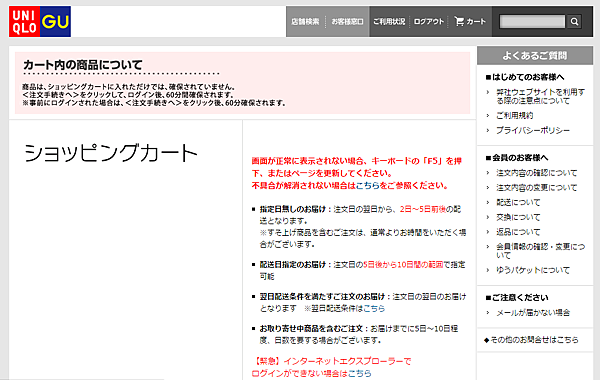
Task: Open お客様窓口 in the header
Action: (x=347, y=21)
